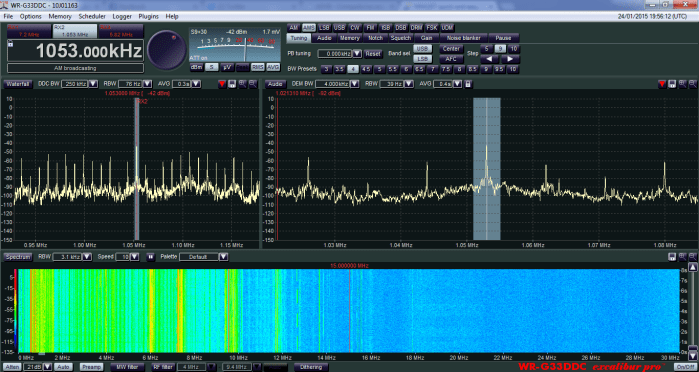Pause the wideband waterfall display
Image resolution: width=699 pixels, height=372 pixels.
[151, 257]
